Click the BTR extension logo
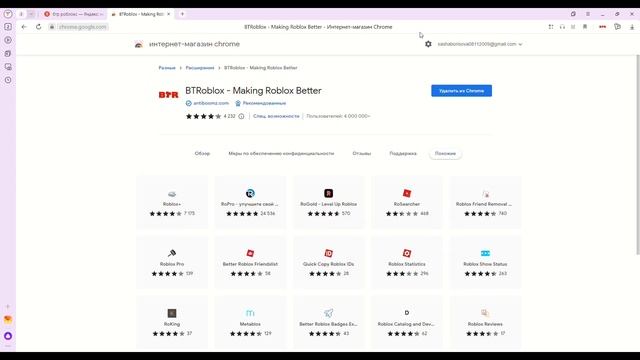 tap(169, 95)
